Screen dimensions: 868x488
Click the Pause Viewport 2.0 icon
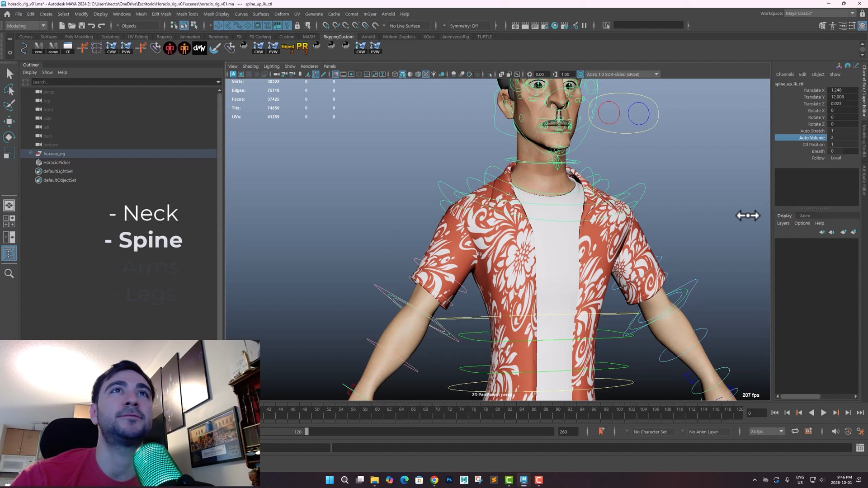584,26
